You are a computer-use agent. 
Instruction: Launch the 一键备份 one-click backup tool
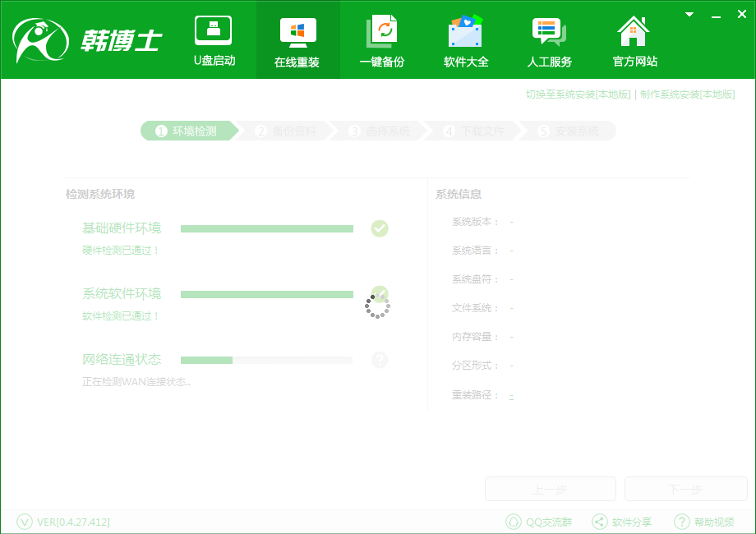coord(382,39)
